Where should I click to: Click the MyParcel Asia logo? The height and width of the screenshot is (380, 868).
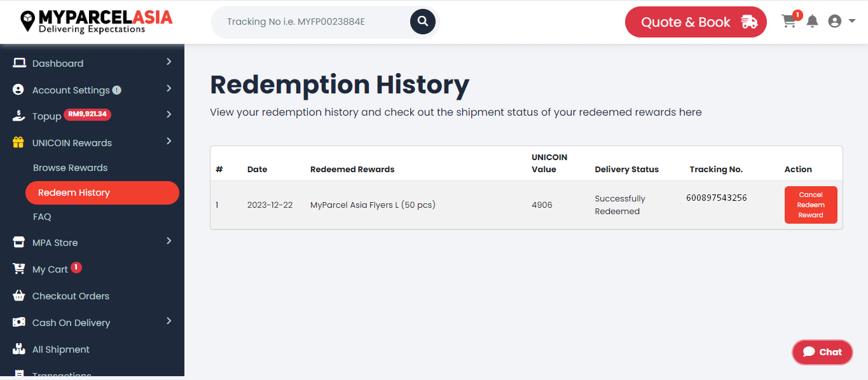tap(96, 22)
